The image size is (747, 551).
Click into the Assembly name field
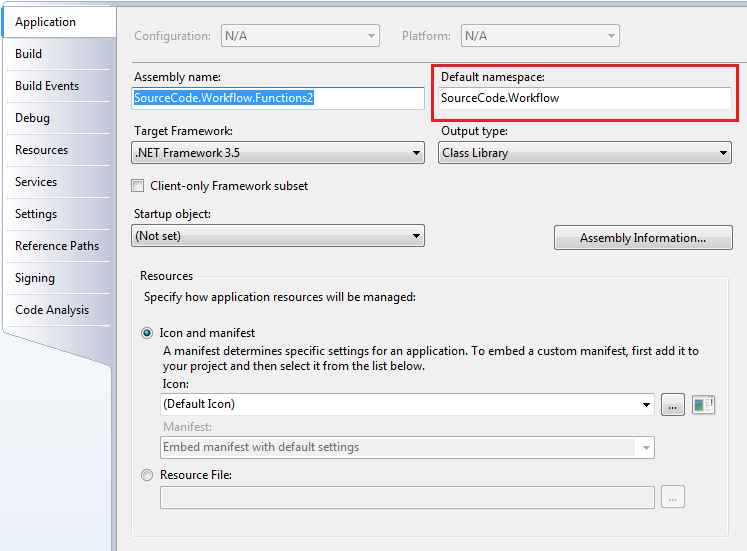coord(278,98)
